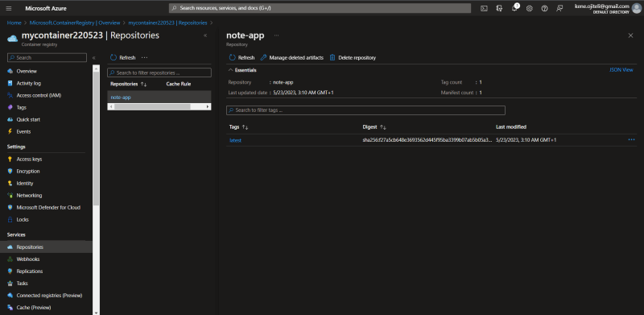The image size is (644, 315).
Task: Click the Connected registries (Preview) icon
Action: (x=10, y=295)
